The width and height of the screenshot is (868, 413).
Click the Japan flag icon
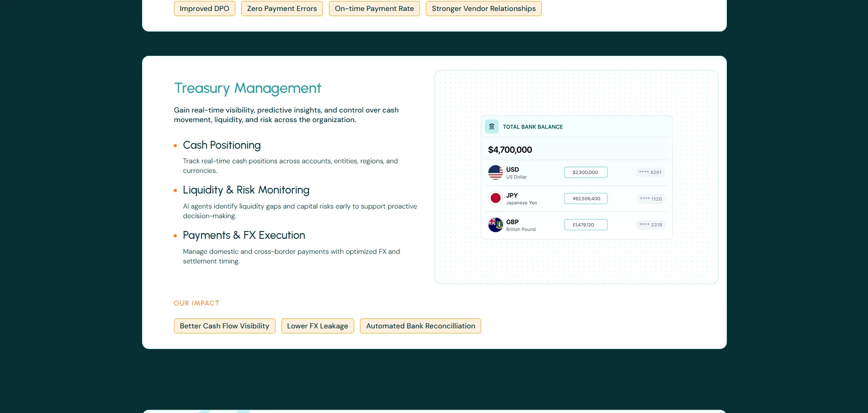pos(496,198)
